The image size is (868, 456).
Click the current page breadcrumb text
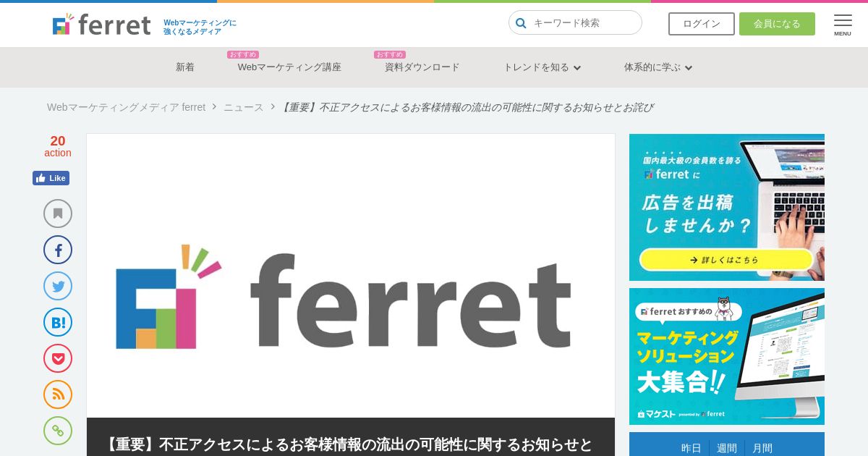tap(467, 107)
